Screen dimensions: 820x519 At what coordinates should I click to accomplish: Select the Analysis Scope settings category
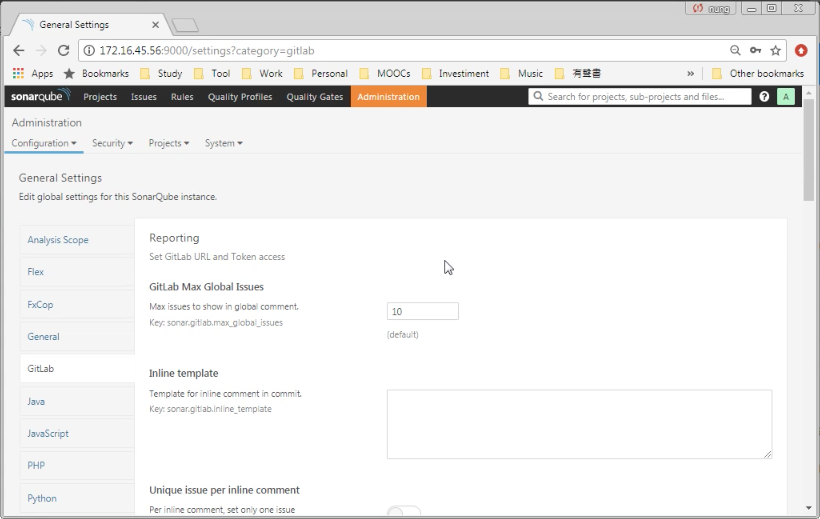(77, 240)
